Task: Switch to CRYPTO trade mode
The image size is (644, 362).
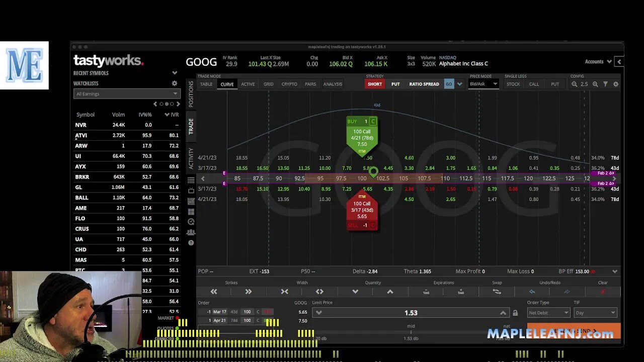Action: click(x=289, y=84)
